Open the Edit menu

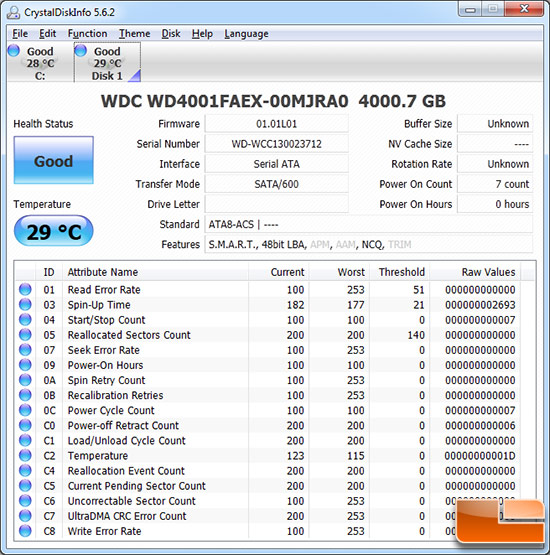pos(47,34)
